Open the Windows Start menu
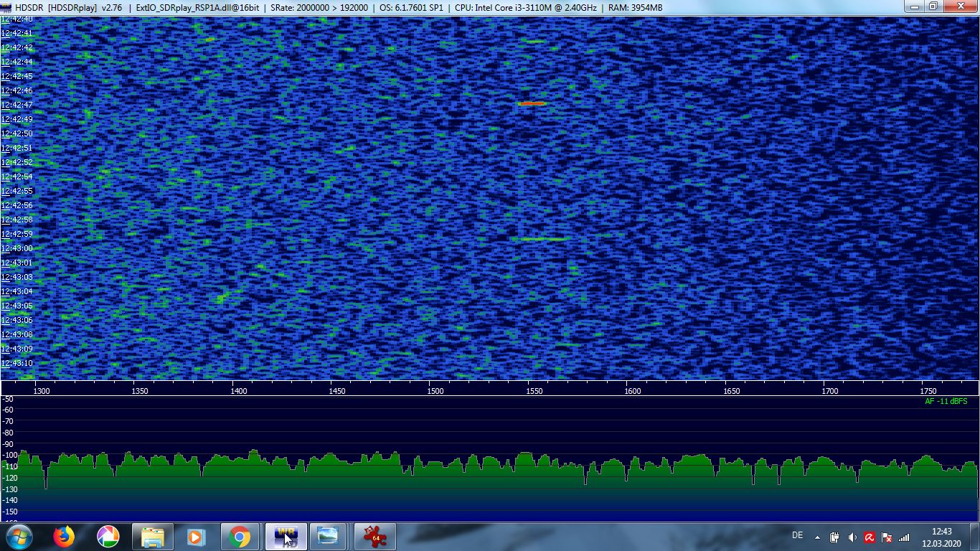The width and height of the screenshot is (980, 551). [x=18, y=536]
